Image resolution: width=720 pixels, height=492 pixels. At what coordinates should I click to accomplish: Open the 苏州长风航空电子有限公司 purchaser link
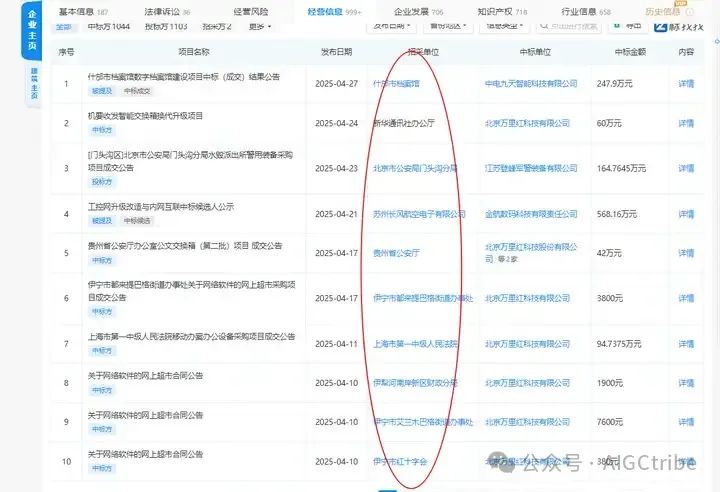tap(419, 214)
